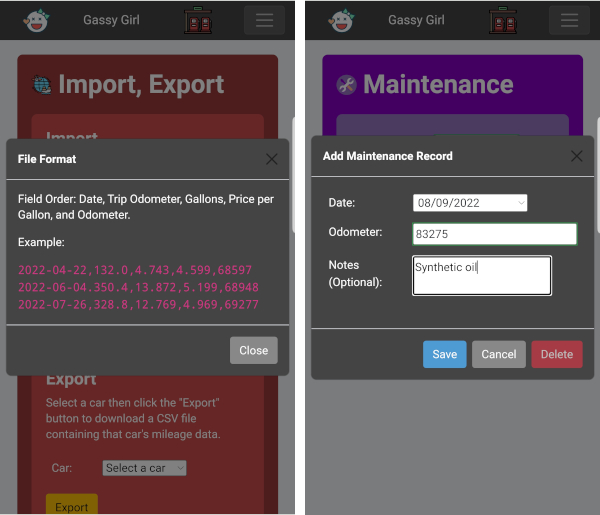Open the Date picker dropdown showing 08/09/2022

(470, 203)
